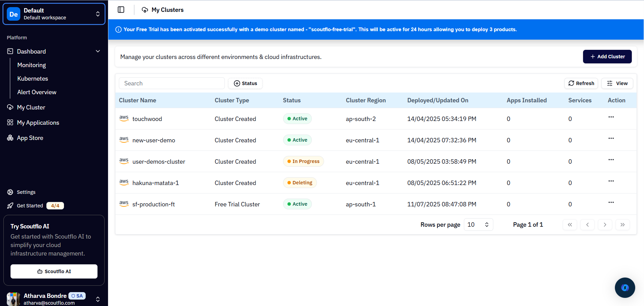Open action menu for sf-production-ft cluster

click(611, 203)
